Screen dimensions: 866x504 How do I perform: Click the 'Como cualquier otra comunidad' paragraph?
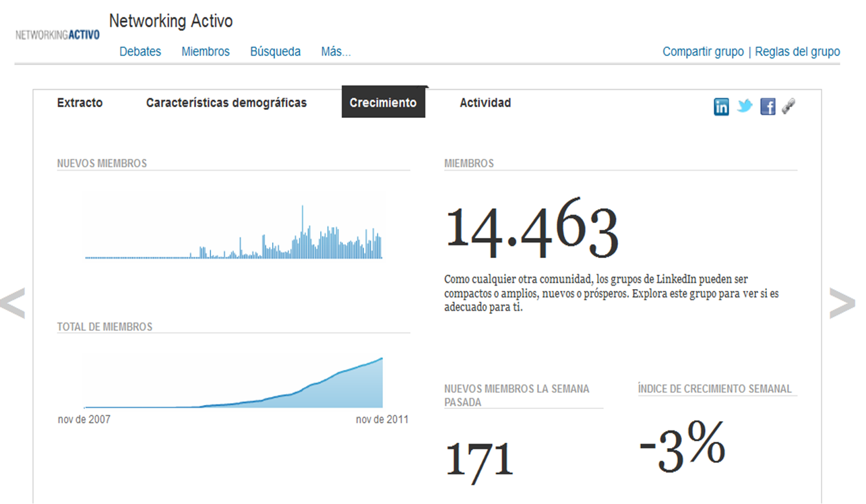(x=612, y=293)
